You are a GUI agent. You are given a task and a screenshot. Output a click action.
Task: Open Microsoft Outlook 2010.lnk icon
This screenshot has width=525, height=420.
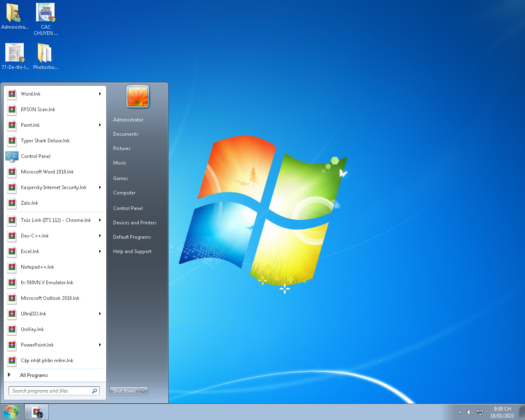(12, 298)
